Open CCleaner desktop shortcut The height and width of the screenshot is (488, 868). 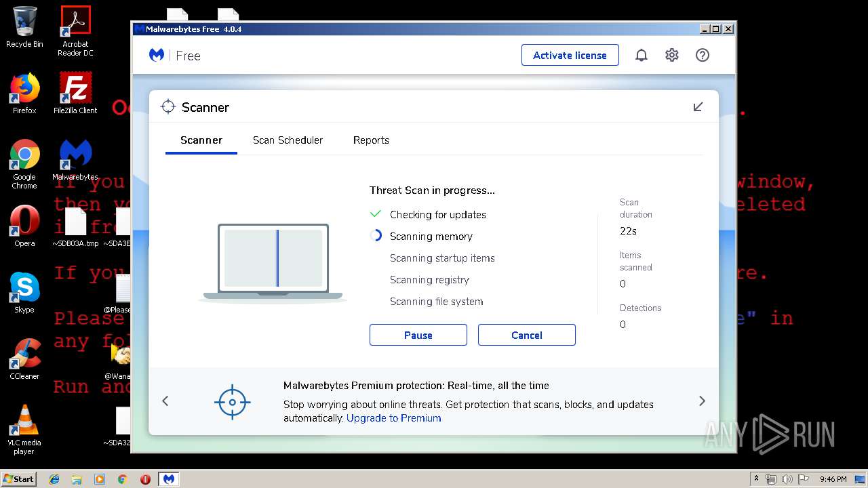click(x=24, y=359)
